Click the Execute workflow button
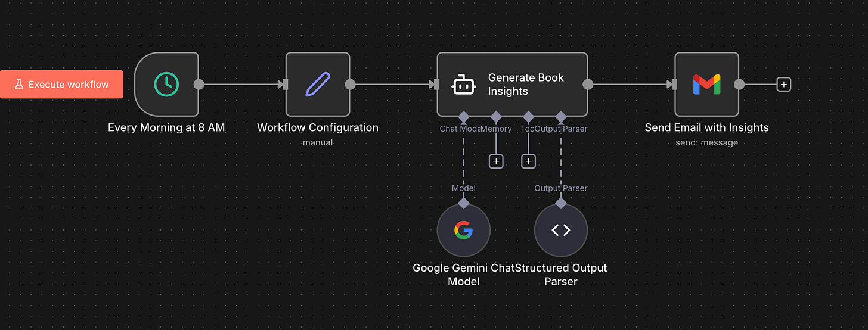868x330 pixels. [x=61, y=85]
